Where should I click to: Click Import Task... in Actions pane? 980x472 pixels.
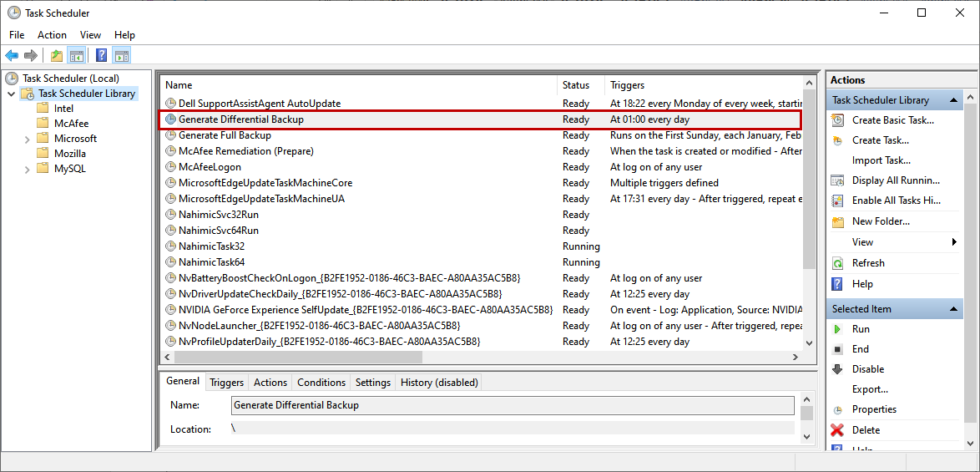pyautogui.click(x=881, y=160)
